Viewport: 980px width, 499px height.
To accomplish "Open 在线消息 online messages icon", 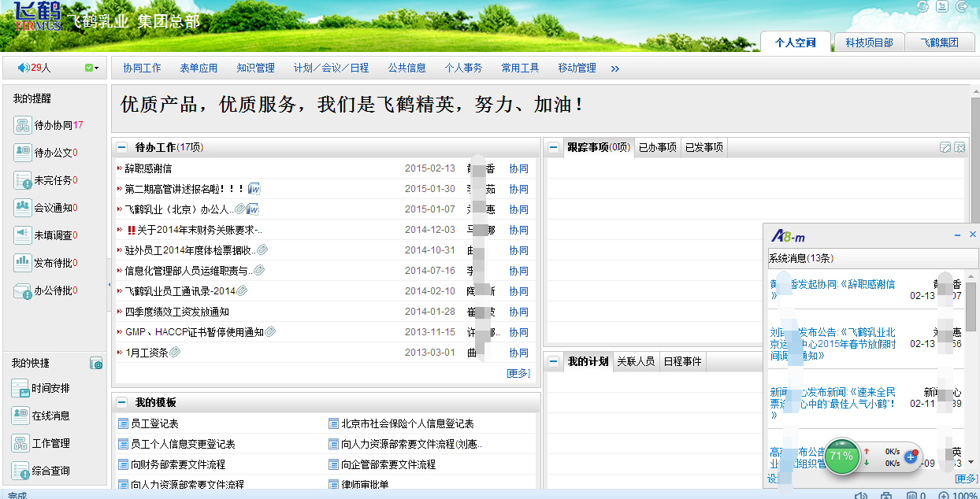I will point(20,416).
